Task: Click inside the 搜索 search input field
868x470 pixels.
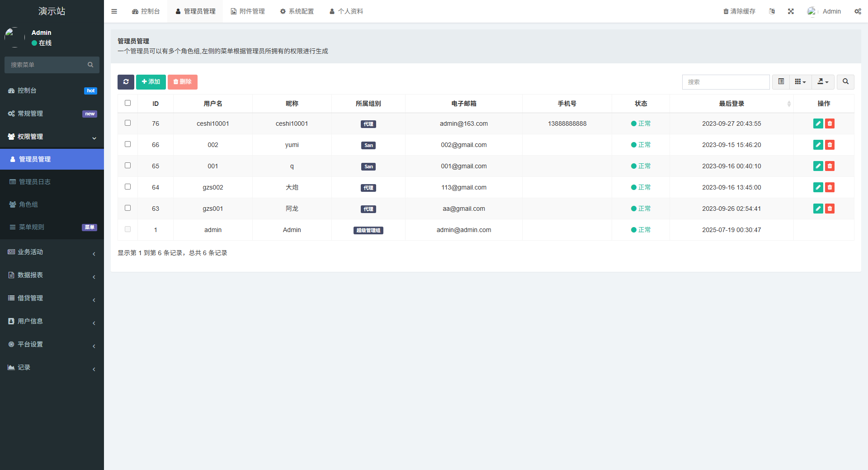Action: coord(726,82)
